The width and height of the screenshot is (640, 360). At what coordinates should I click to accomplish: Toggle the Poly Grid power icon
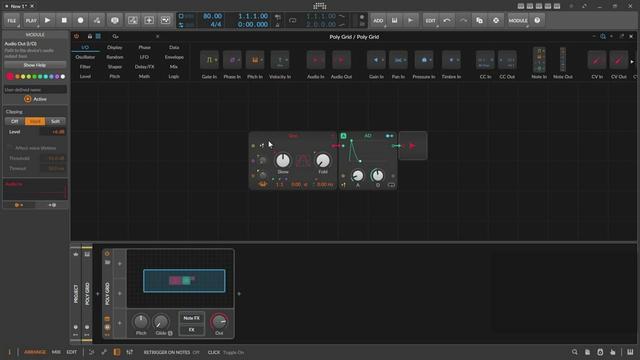(x=76, y=36)
